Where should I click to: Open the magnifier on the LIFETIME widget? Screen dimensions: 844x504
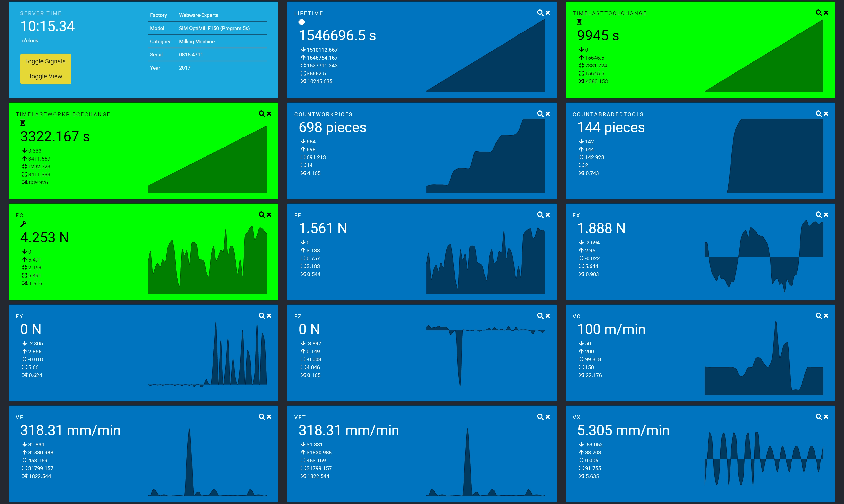tap(540, 13)
